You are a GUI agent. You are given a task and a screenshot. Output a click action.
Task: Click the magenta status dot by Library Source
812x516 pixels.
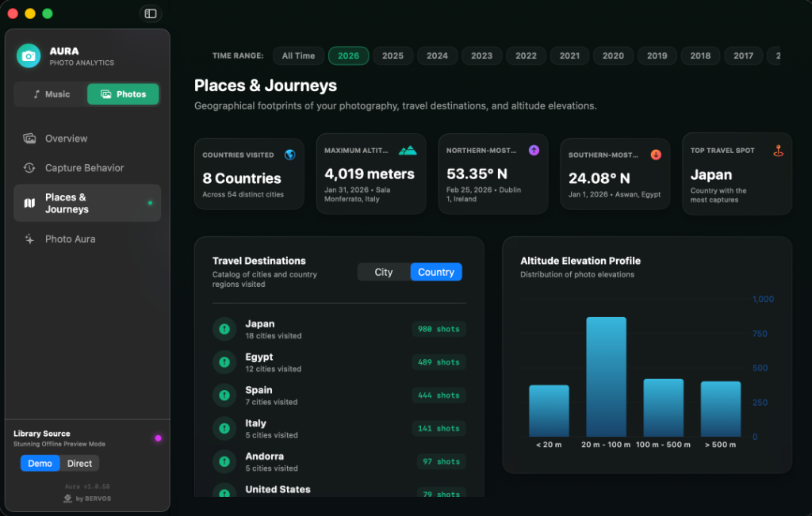pos(158,438)
